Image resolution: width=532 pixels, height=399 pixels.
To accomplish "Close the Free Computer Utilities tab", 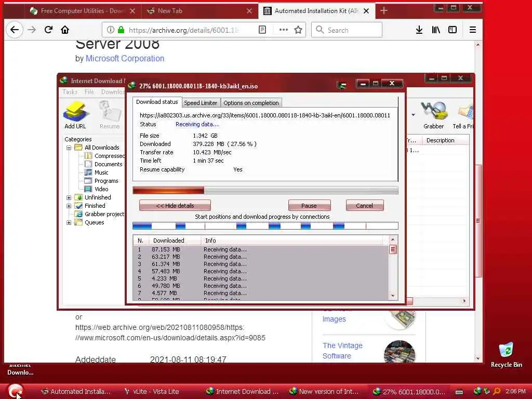I will coord(132,11).
